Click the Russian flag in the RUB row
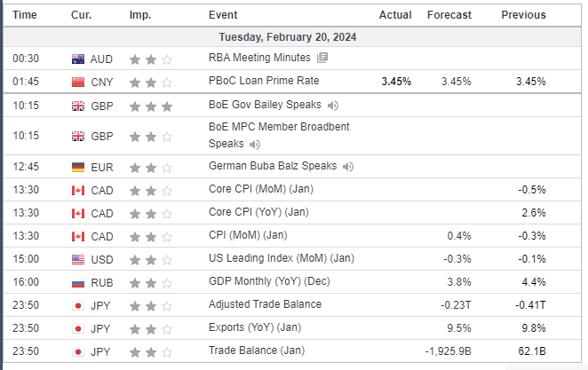Viewport: 588px width, 370px height. click(x=78, y=282)
